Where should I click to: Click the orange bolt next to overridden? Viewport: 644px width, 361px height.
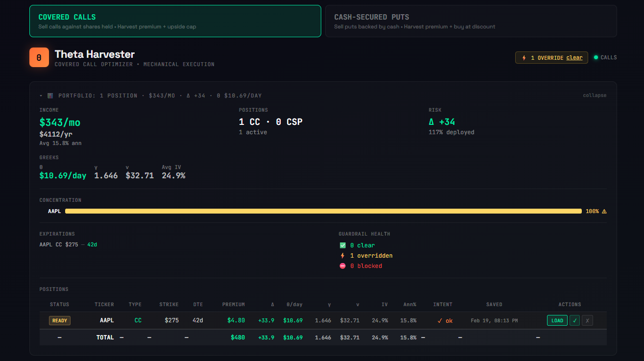[x=342, y=256]
